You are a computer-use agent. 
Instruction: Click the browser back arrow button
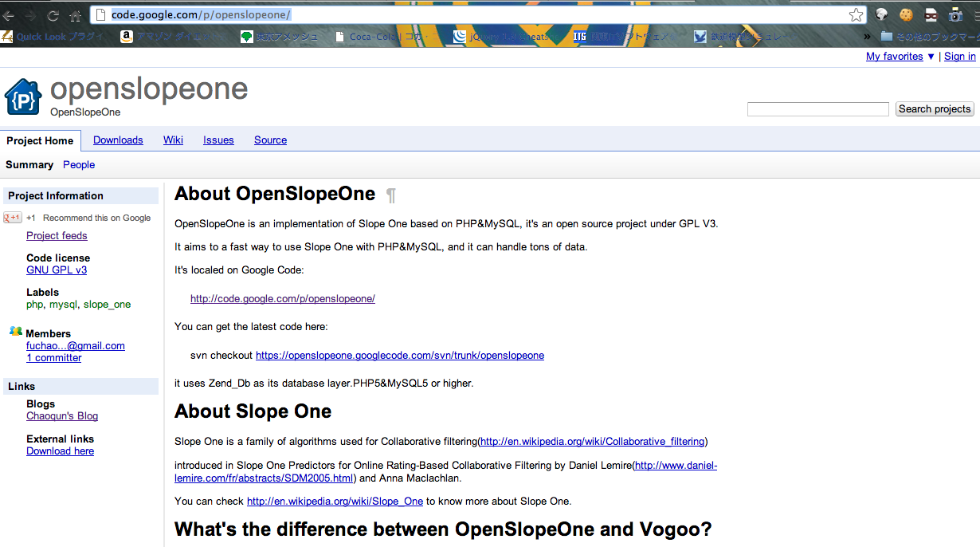9,15
